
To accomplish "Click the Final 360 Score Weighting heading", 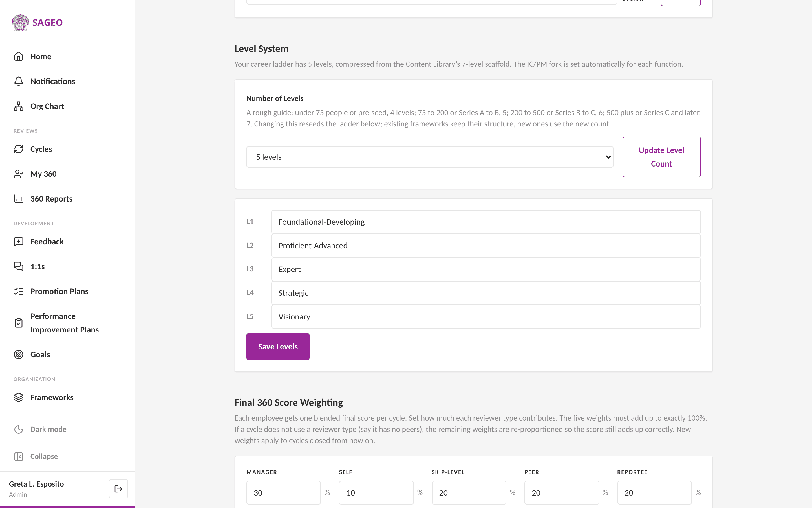I will [288, 402].
